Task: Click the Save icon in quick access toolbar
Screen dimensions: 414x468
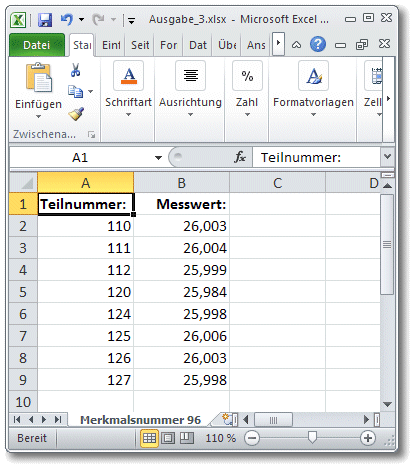Action: pyautogui.click(x=45, y=20)
